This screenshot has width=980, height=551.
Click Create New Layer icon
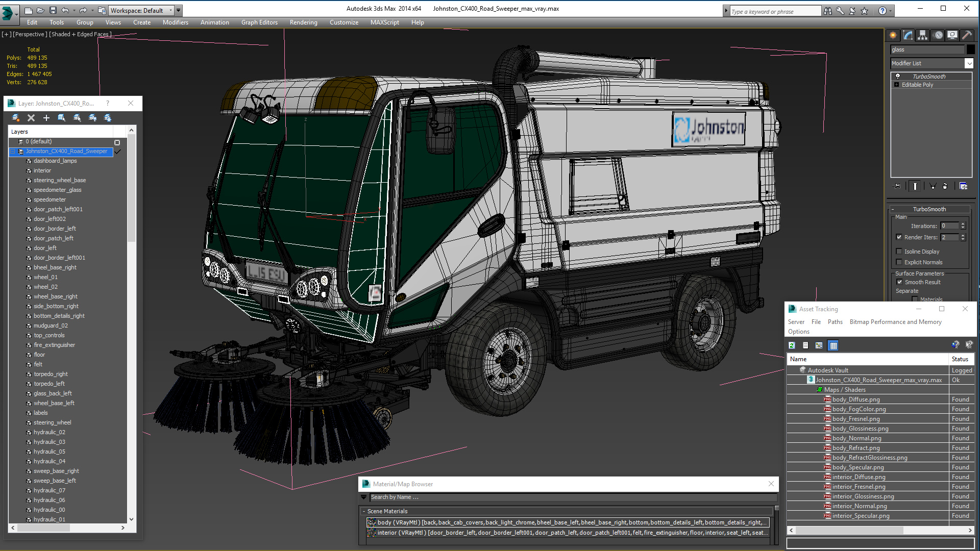click(16, 118)
